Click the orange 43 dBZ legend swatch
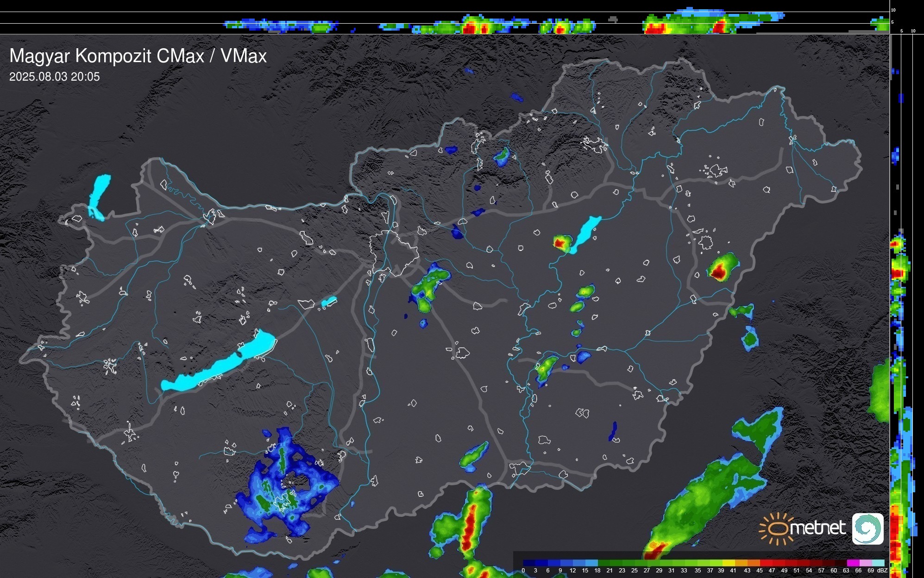924x578 pixels. [753, 563]
